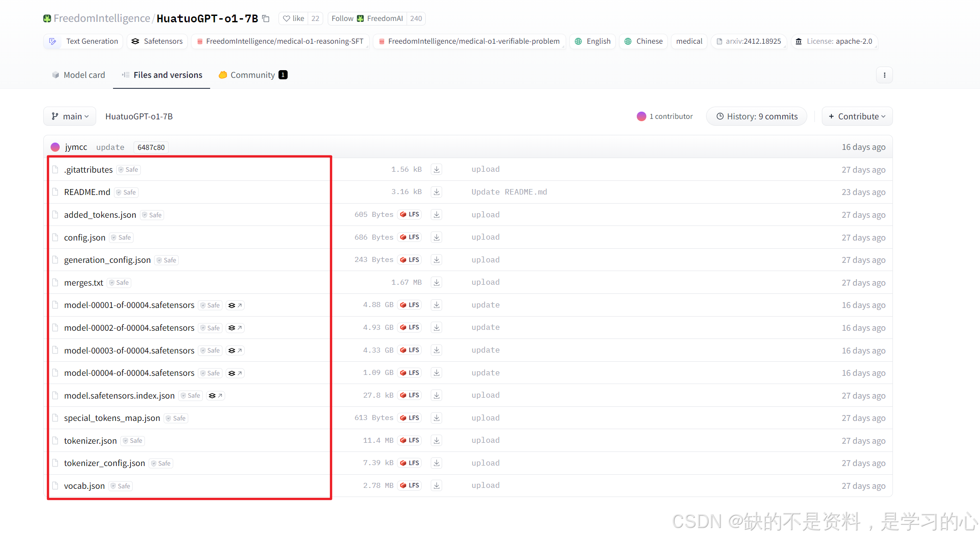Inspect tensors of model.safetensors.index.json
This screenshot has height=538, width=980.
point(216,395)
